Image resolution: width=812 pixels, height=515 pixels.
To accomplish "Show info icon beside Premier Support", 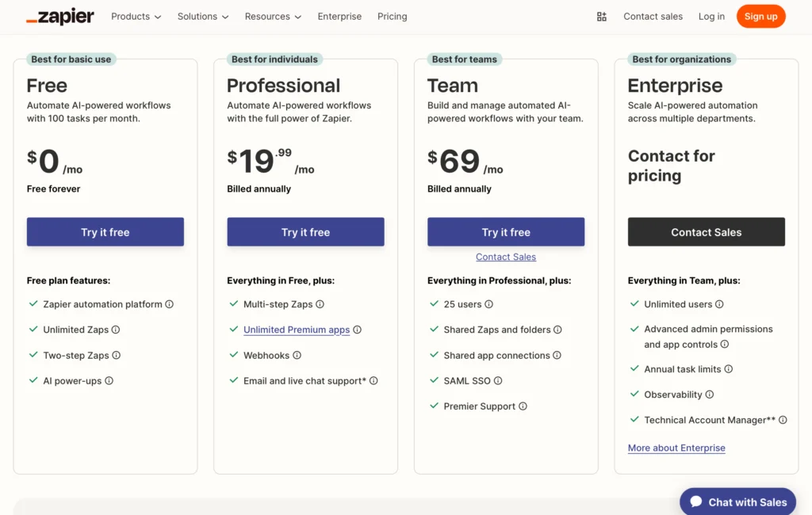I will pyautogui.click(x=523, y=406).
